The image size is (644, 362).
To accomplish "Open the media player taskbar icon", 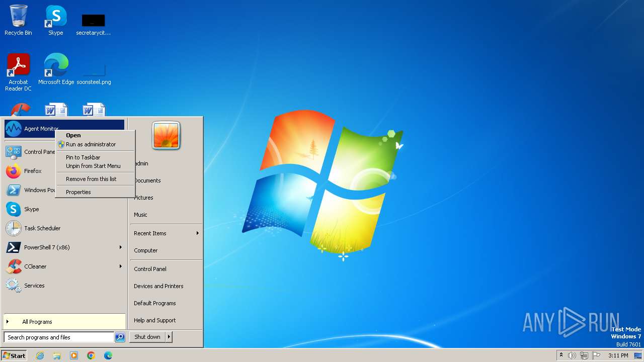I will pyautogui.click(x=74, y=355).
